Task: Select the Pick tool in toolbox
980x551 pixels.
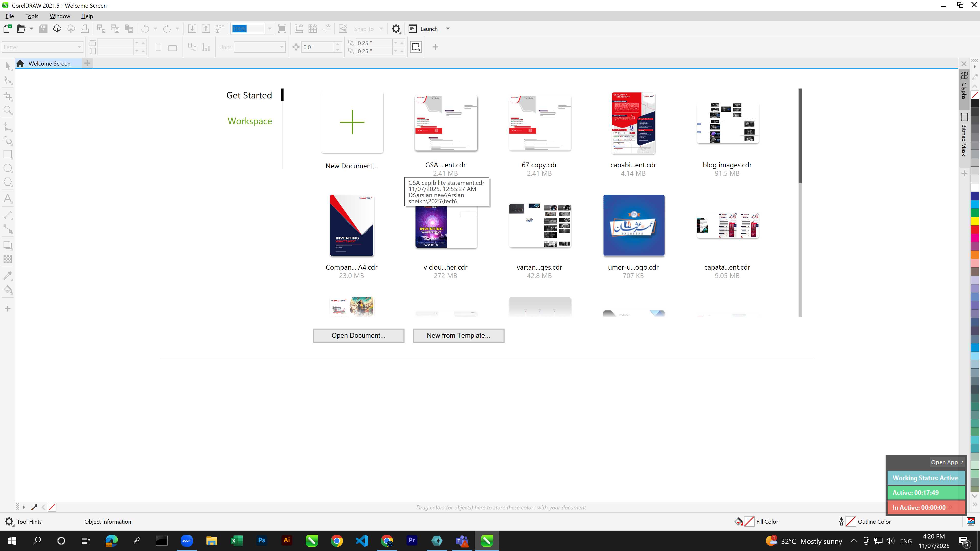Action: coord(8,66)
